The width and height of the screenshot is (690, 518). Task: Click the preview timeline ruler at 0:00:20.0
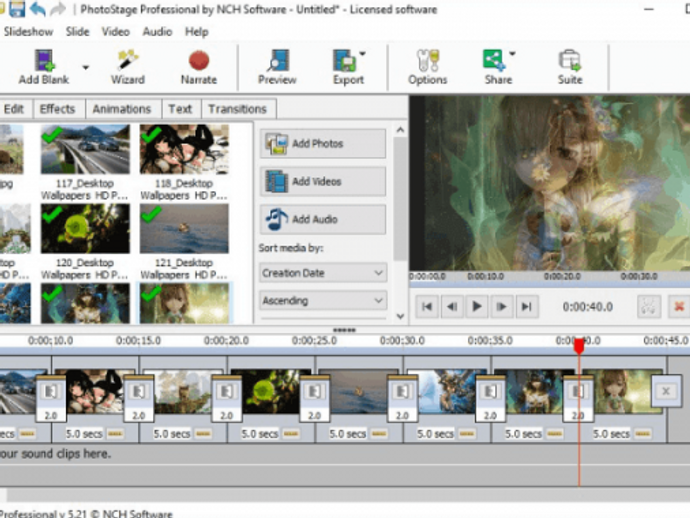pos(562,276)
